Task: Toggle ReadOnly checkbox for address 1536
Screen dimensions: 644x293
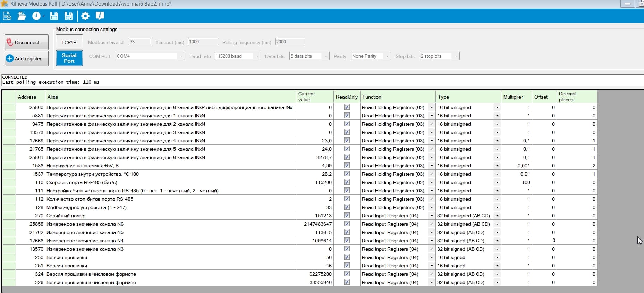Action: [x=347, y=166]
